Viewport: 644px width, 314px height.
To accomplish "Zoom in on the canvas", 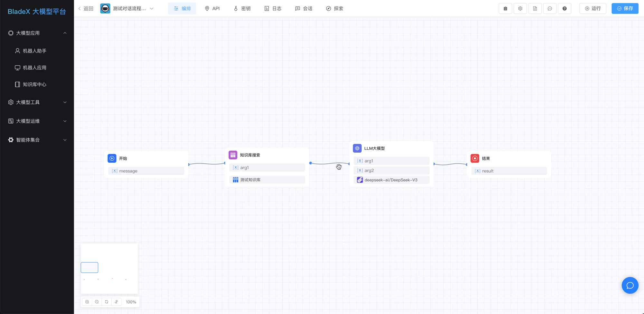I will (87, 302).
